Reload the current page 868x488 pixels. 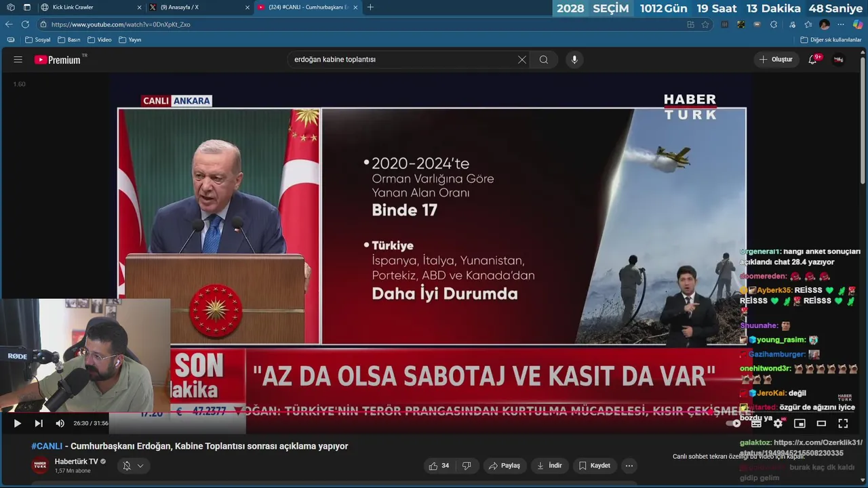(25, 24)
